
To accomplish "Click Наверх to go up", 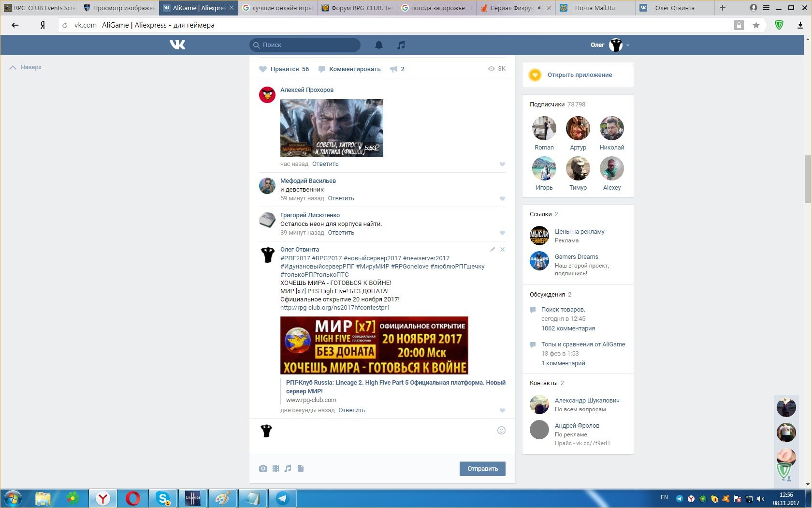I will coord(26,67).
